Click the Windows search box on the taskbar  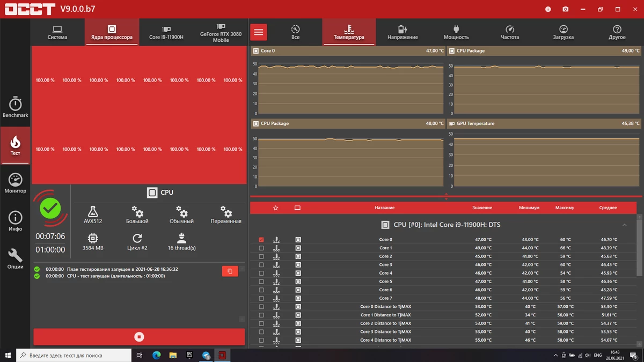click(x=74, y=355)
